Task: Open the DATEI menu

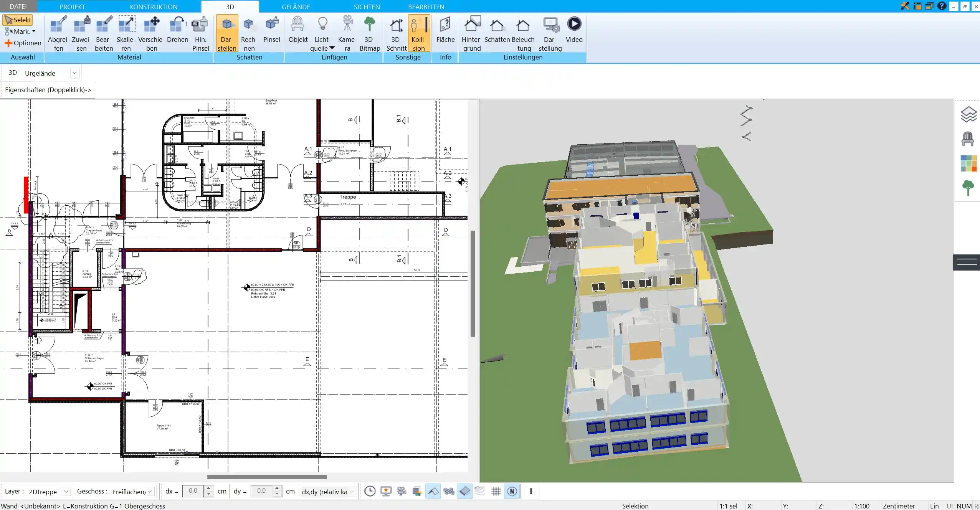Action: coord(18,7)
